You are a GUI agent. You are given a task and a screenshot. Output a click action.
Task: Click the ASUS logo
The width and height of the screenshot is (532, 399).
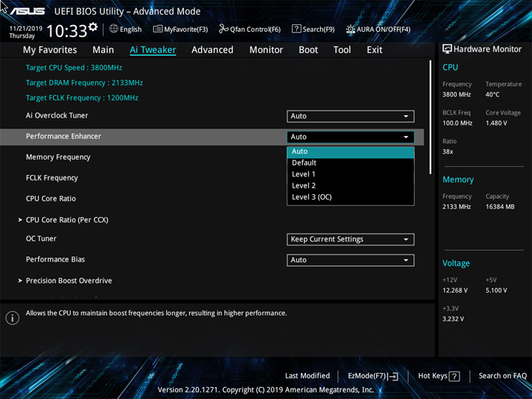pos(27,11)
